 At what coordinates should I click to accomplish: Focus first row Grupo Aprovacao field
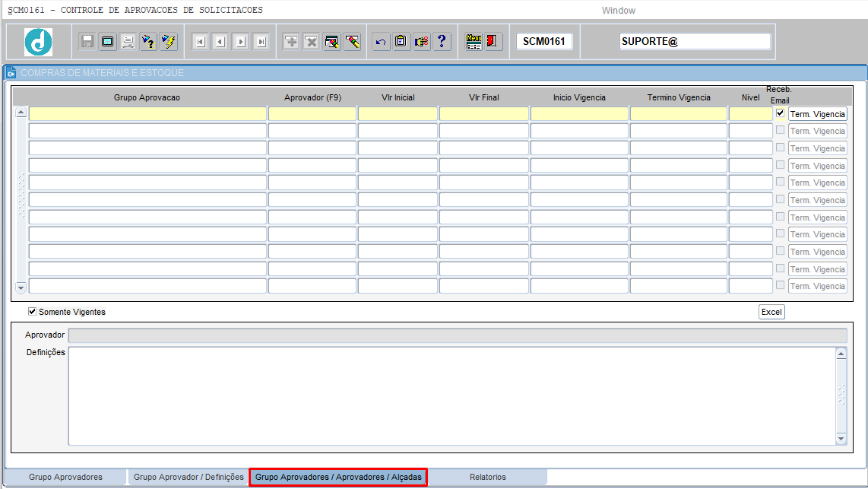click(x=147, y=114)
